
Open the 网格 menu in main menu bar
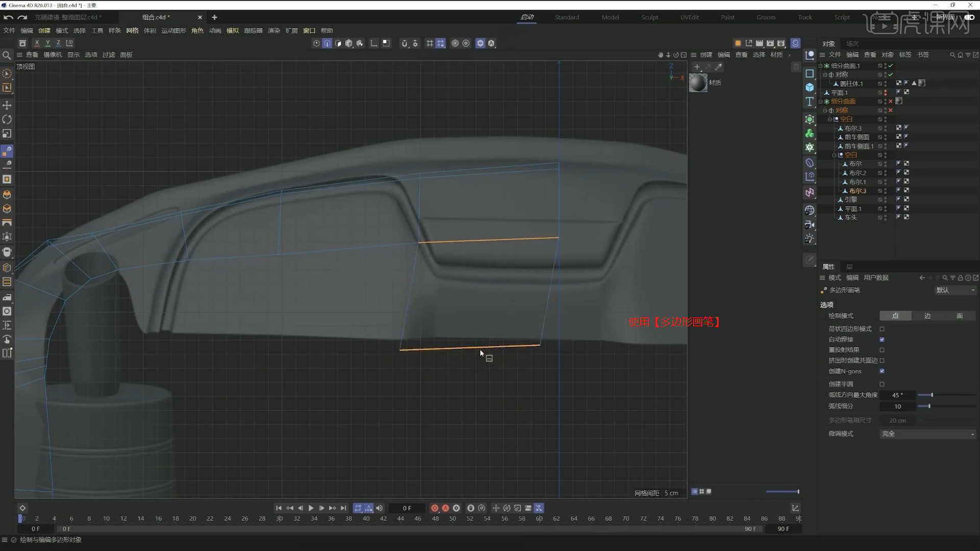tap(132, 31)
